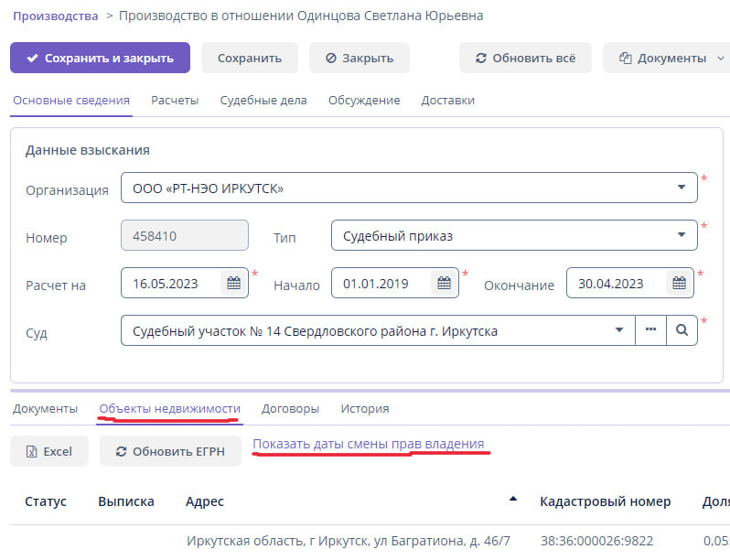
Task: Click the search magnifier icon in Суд field
Action: click(x=682, y=330)
